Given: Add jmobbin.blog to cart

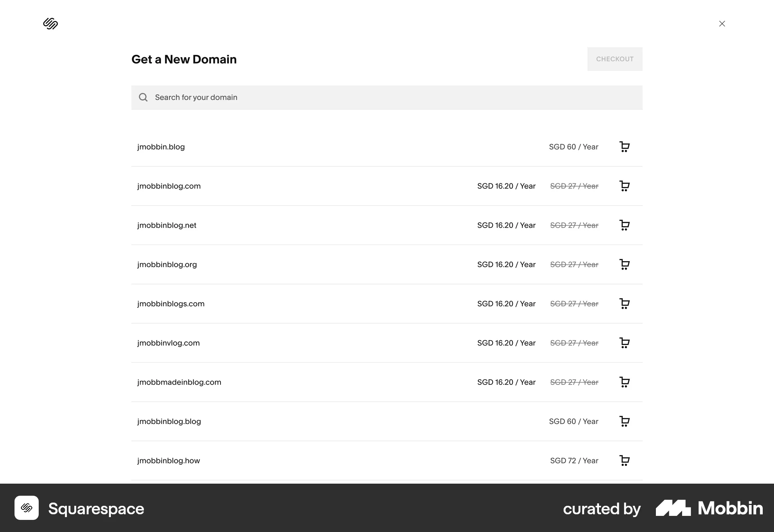Looking at the screenshot, I should (x=625, y=147).
